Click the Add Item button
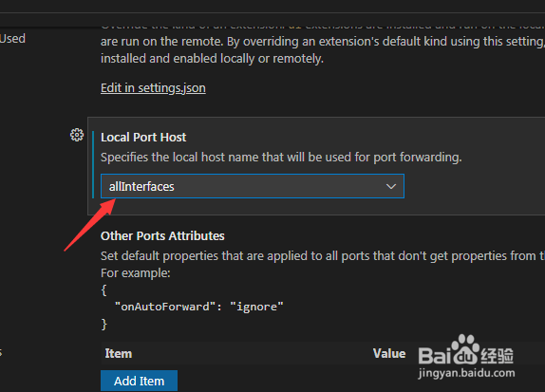Image resolution: width=545 pixels, height=392 pixels. pos(139,381)
